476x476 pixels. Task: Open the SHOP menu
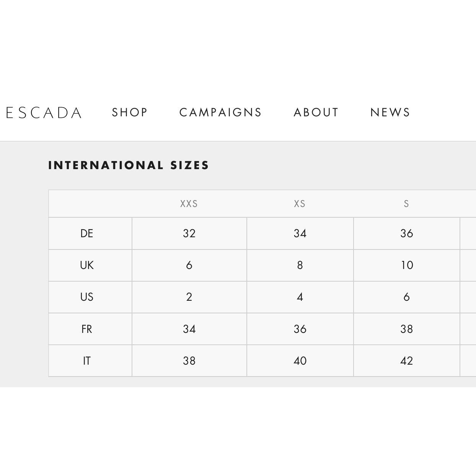130,112
